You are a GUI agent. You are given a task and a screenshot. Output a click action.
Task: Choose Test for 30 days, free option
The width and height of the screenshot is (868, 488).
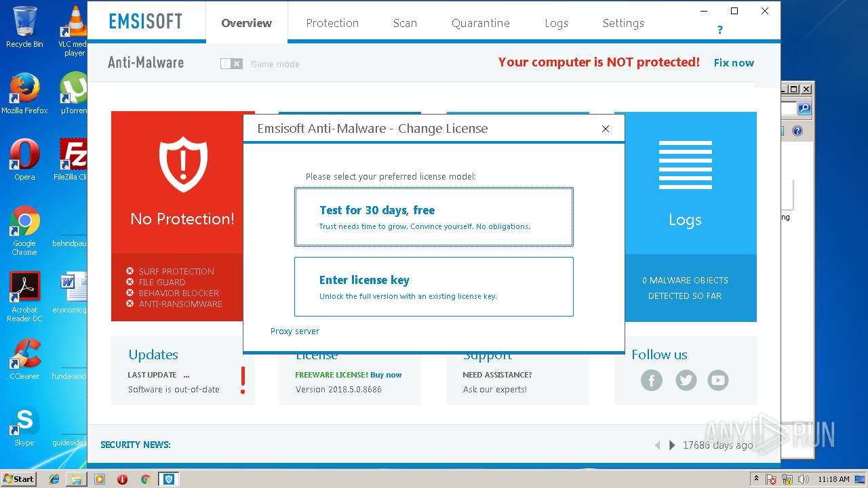434,217
